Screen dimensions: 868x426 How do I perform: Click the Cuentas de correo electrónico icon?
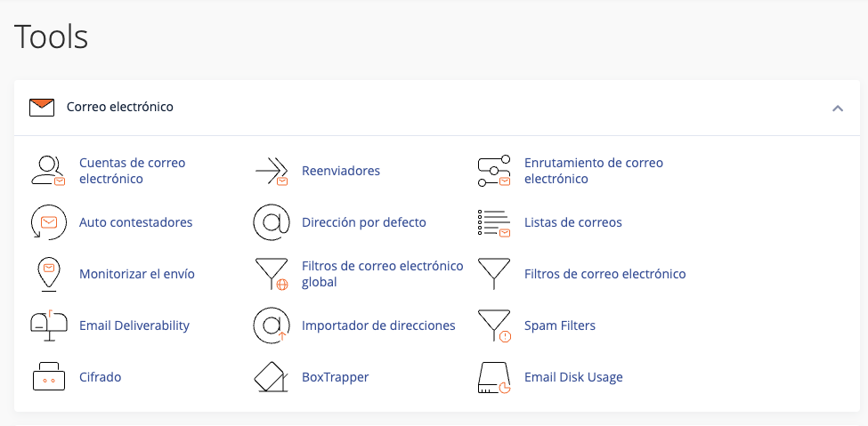48,171
